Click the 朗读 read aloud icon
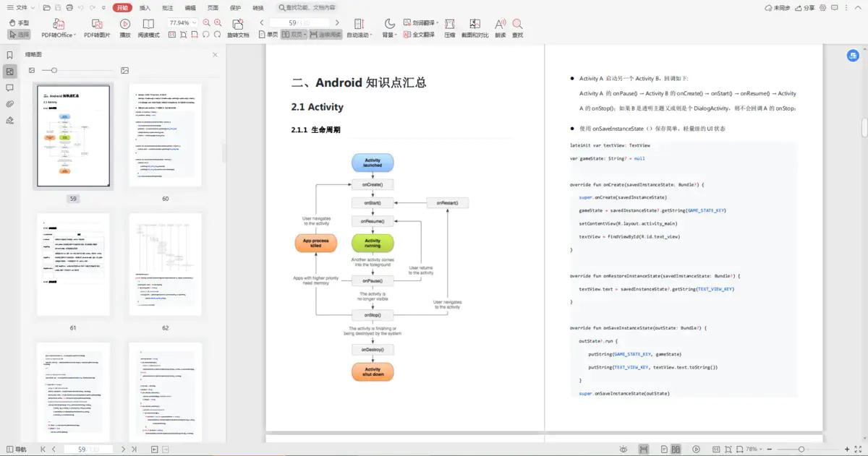The image size is (868, 456). [x=501, y=28]
